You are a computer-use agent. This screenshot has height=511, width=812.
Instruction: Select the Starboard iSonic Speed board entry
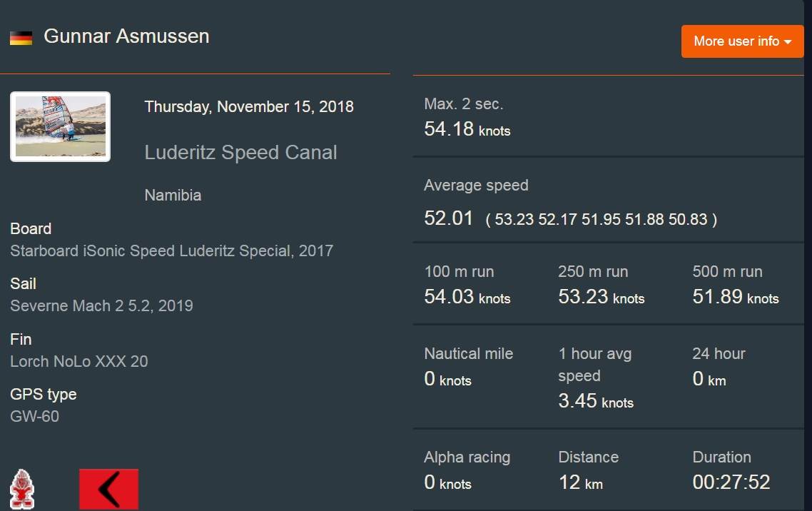[x=171, y=251]
